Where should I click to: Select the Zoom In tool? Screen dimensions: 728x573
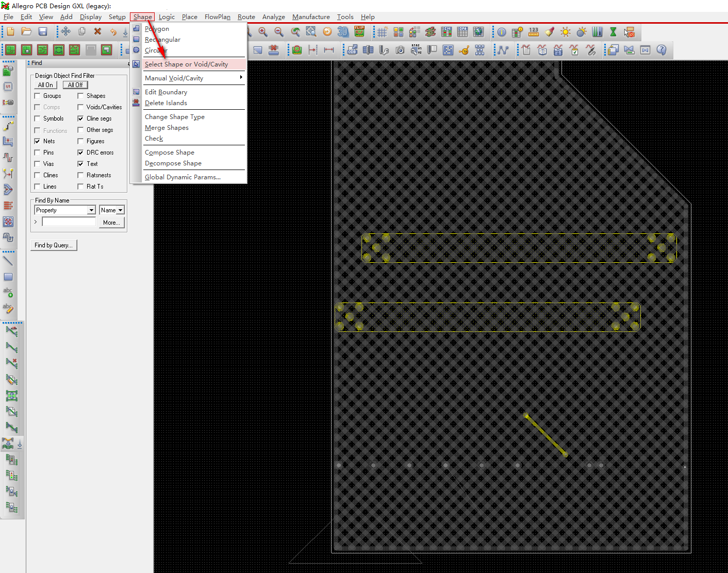pyautogui.click(x=263, y=32)
